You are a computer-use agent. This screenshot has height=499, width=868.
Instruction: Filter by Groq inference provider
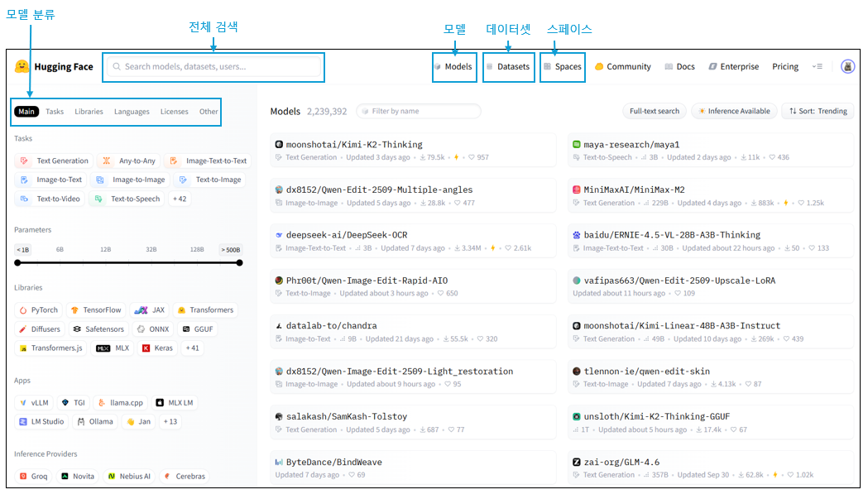pos(33,476)
